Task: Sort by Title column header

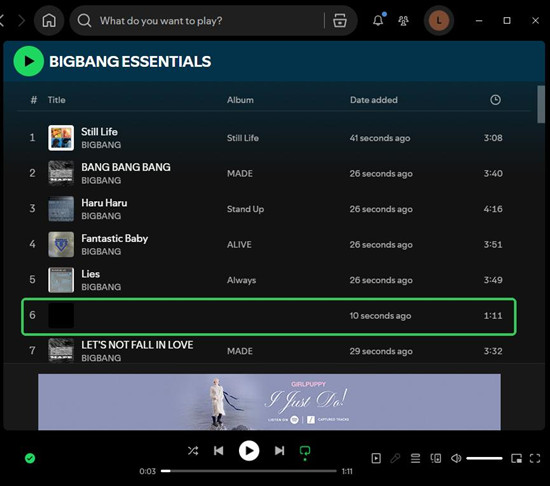Action: pyautogui.click(x=56, y=100)
